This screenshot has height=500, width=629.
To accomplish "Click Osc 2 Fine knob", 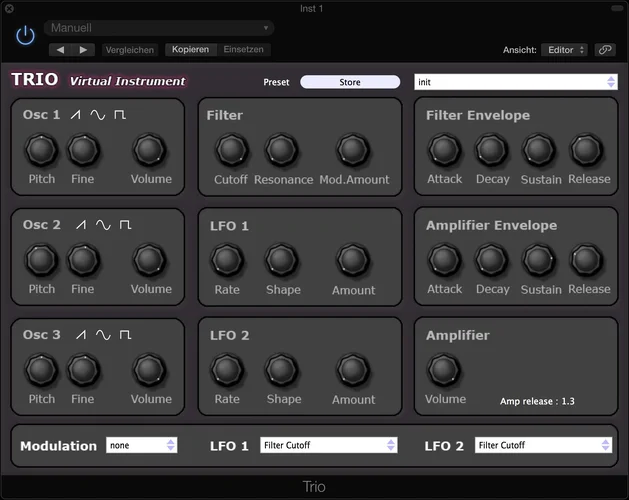I will pyautogui.click(x=83, y=260).
